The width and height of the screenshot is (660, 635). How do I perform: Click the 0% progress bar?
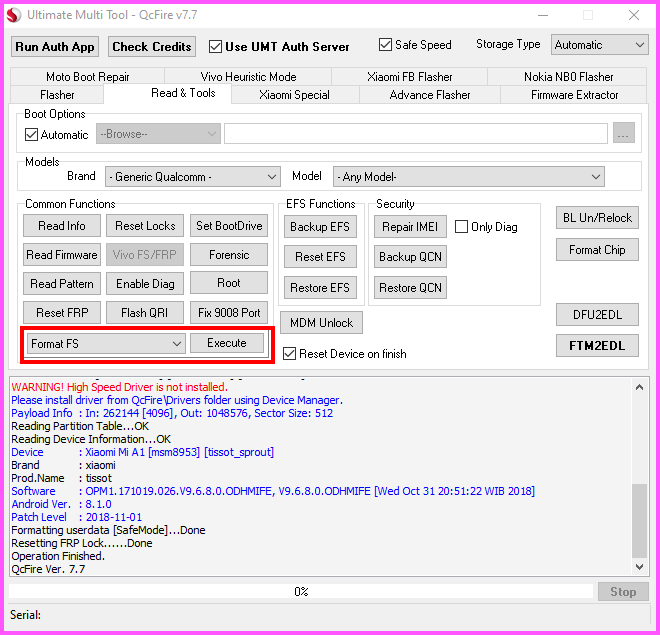point(301,592)
